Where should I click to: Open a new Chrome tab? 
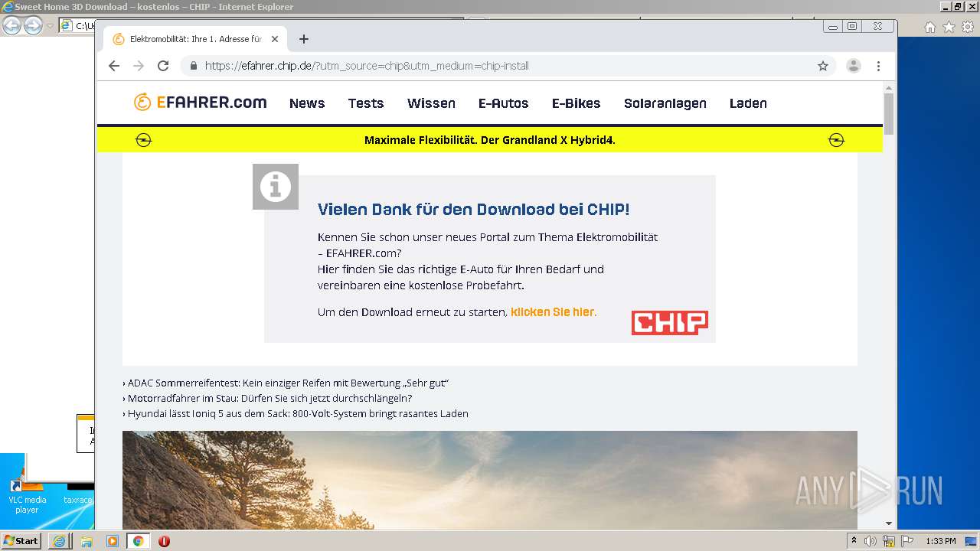click(304, 39)
